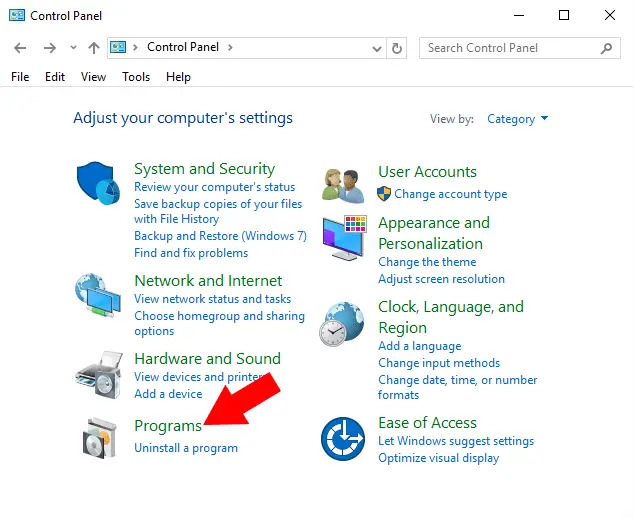Open System and Security category
The image size is (634, 517).
click(205, 169)
